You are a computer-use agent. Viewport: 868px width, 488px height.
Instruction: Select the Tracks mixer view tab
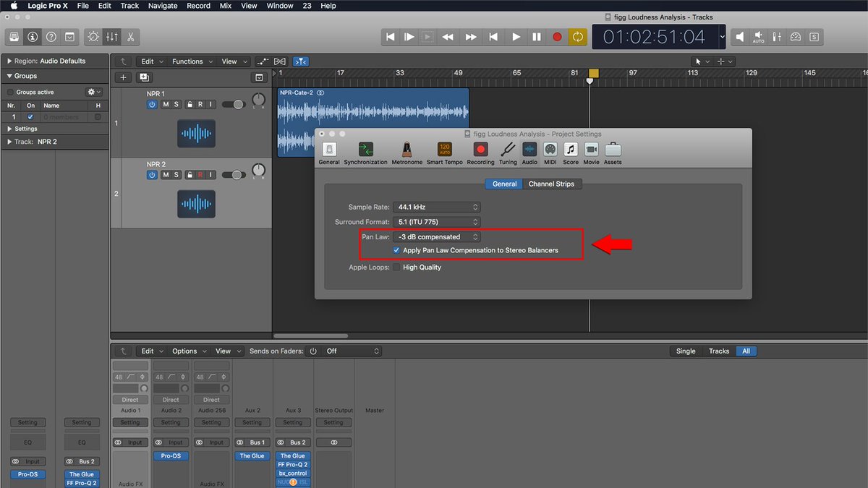pos(719,351)
